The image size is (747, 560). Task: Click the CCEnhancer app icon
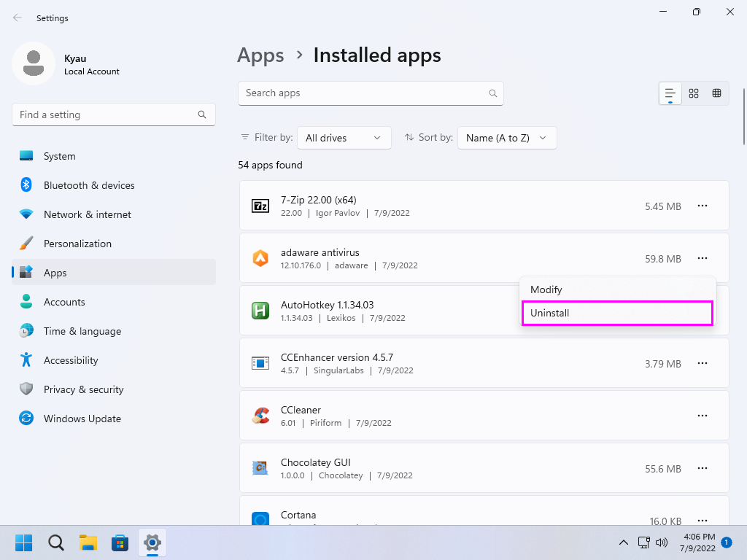pyautogui.click(x=260, y=363)
